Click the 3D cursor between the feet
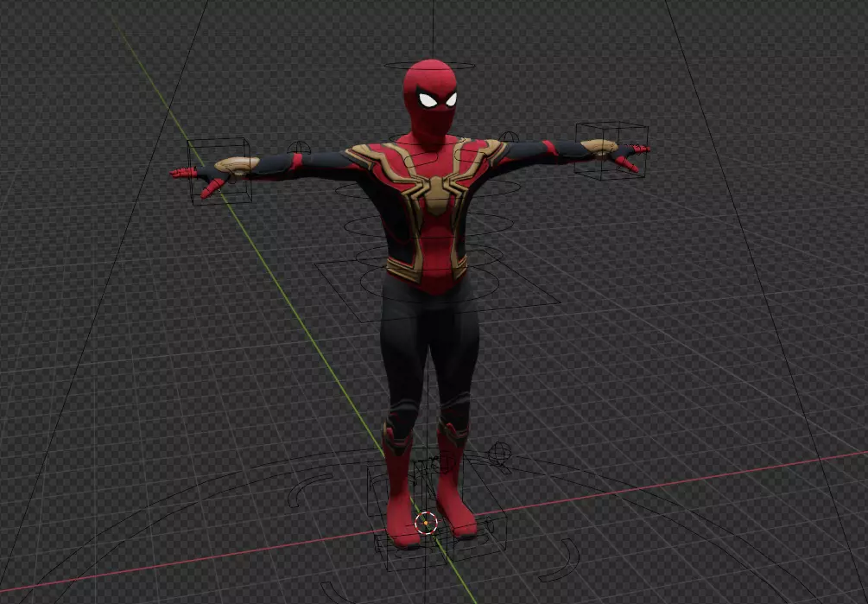The width and height of the screenshot is (868, 604). pos(426,523)
